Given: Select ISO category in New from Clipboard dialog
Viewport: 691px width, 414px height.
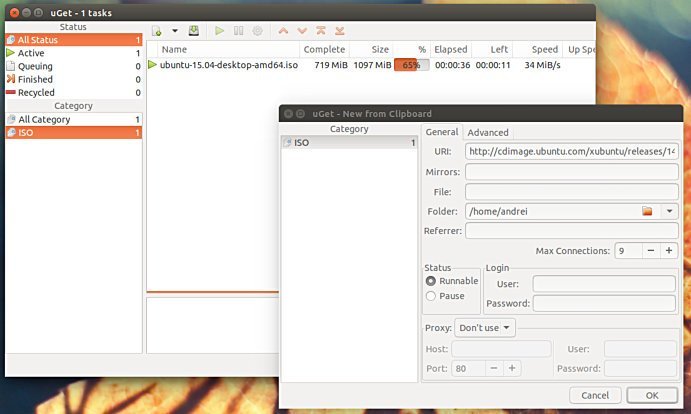Looking at the screenshot, I should tap(349, 142).
